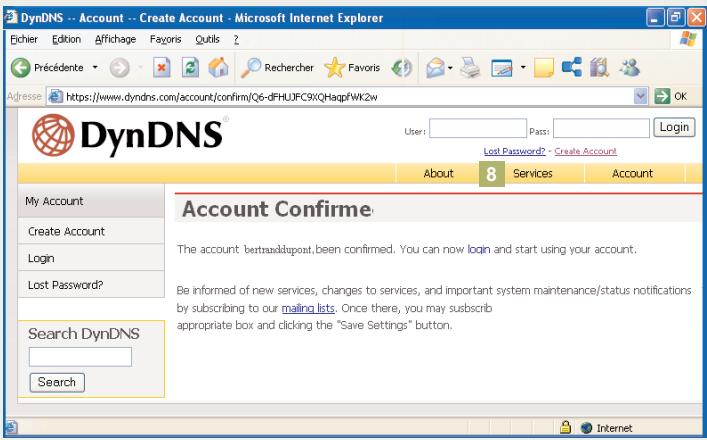Open the edit page toolbar icon
The width and height of the screenshot is (707, 440).
(x=502, y=68)
